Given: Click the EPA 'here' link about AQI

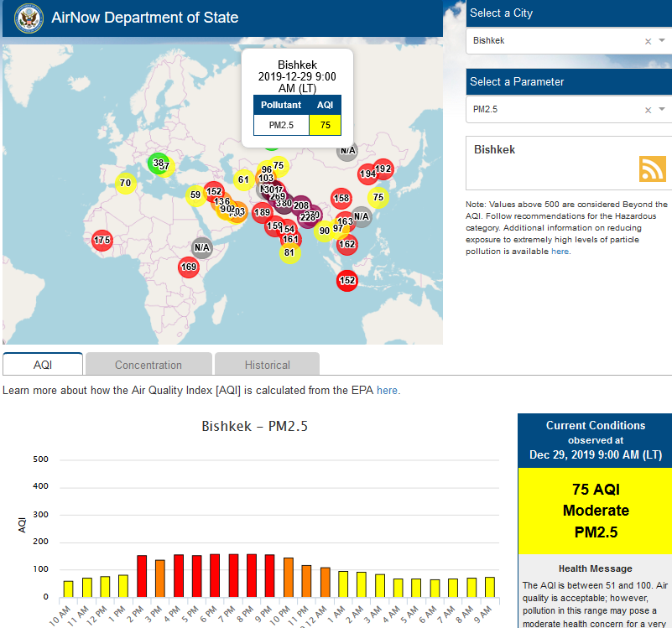Looking at the screenshot, I should tap(387, 390).
